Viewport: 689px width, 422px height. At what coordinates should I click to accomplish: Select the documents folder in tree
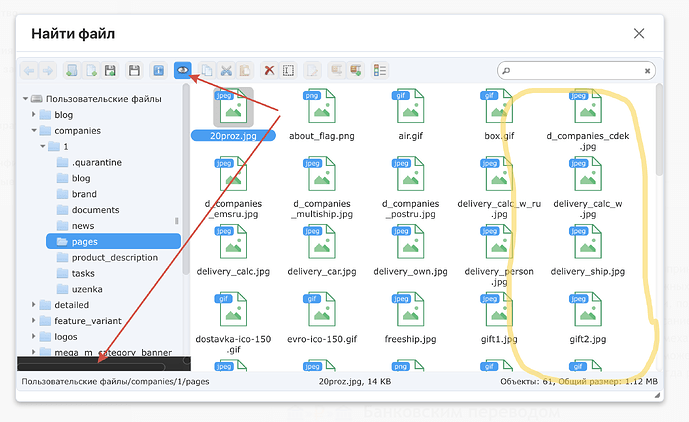95,210
